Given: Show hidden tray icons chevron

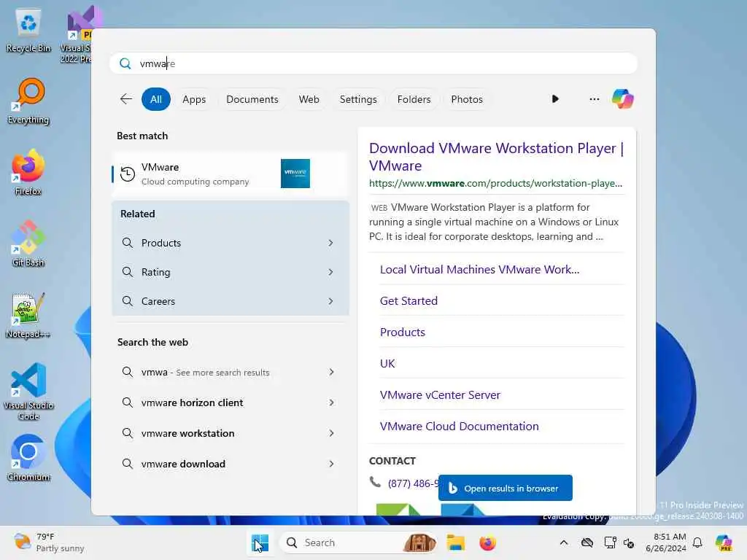Looking at the screenshot, I should pos(564,542).
